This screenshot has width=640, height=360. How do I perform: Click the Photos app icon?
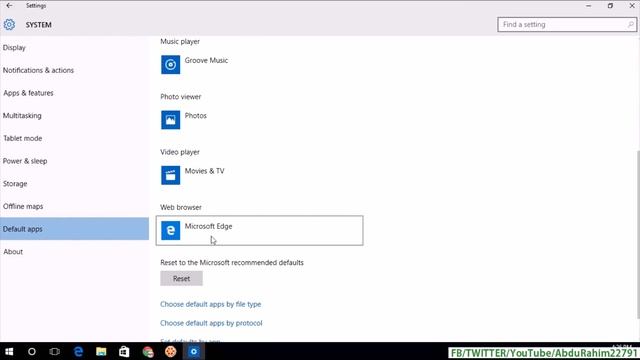[170, 120]
